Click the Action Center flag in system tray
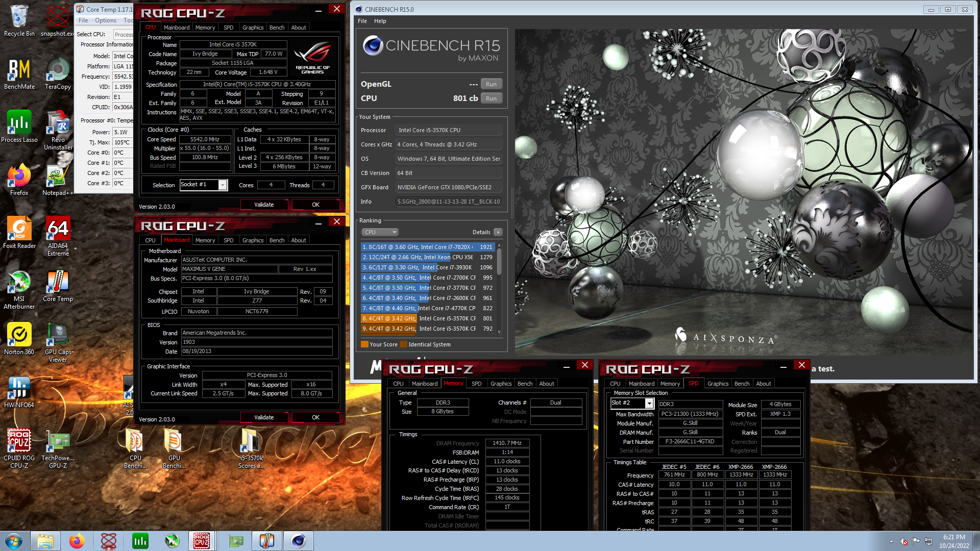The image size is (980, 551). tap(916, 541)
